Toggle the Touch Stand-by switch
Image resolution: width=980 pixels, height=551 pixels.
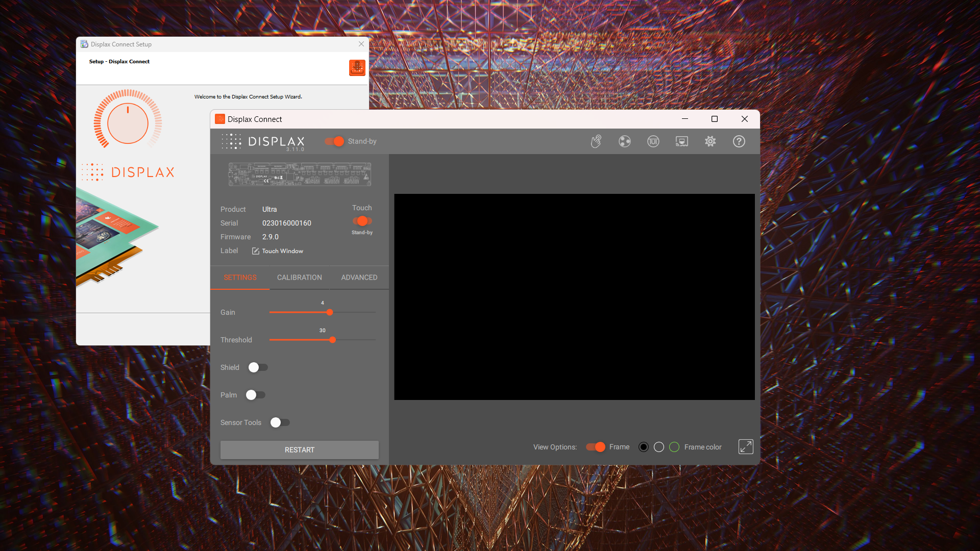point(362,221)
